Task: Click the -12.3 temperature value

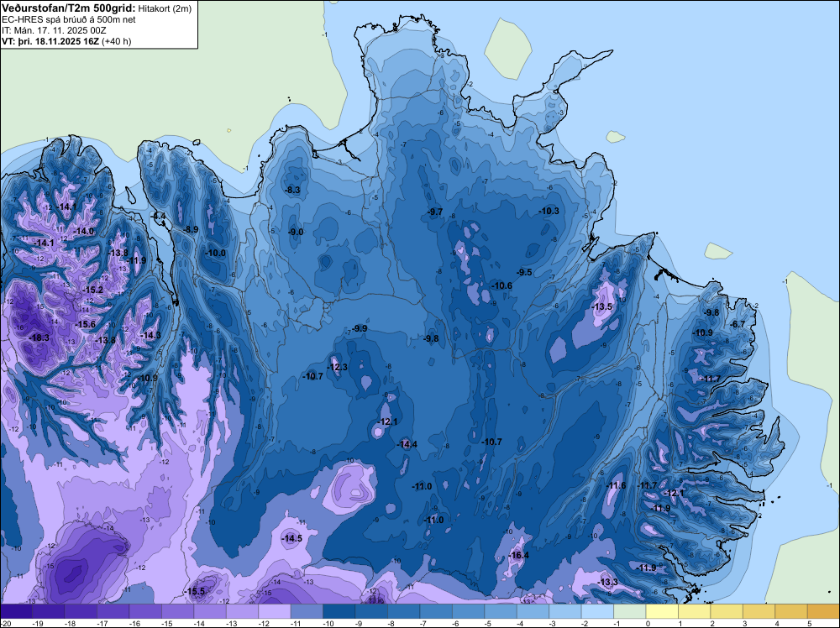Action: 338,367
